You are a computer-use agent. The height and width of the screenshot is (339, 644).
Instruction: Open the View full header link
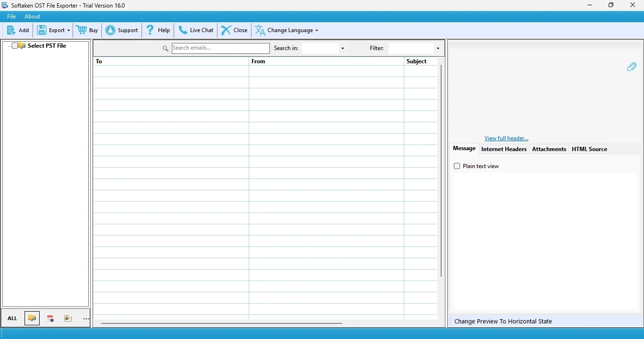(x=506, y=138)
